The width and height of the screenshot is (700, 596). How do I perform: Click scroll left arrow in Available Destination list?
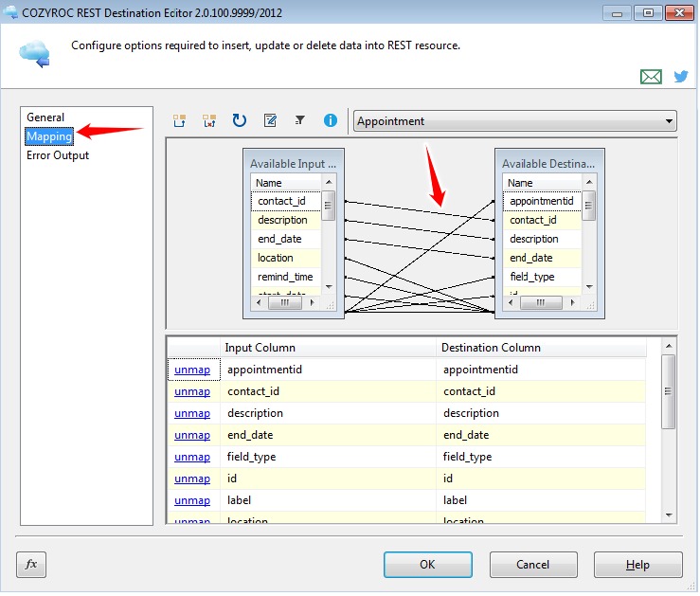(x=511, y=303)
